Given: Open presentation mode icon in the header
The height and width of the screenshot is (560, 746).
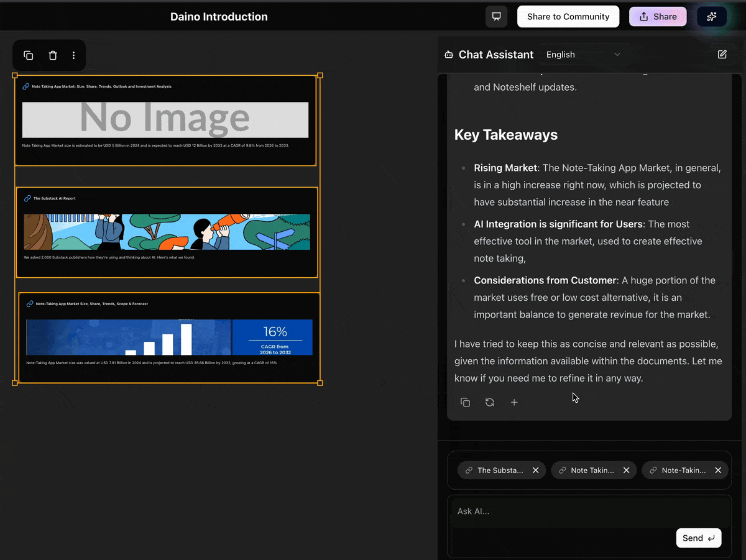Looking at the screenshot, I should [x=496, y=17].
